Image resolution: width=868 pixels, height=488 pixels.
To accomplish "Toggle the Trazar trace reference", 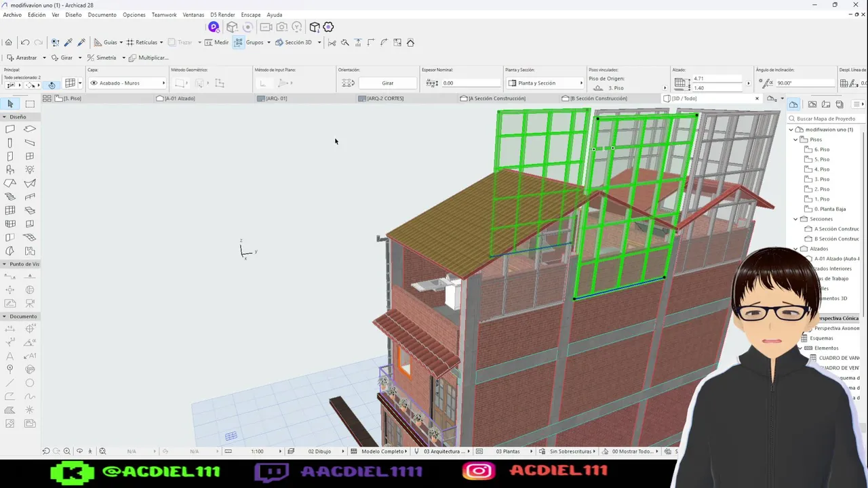I will 180,42.
